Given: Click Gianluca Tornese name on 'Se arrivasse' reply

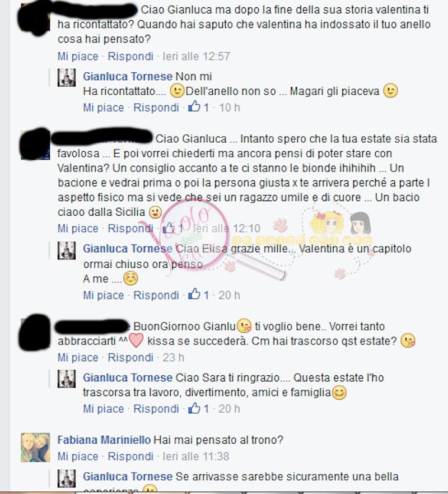Looking at the screenshot, I should 128,476.
